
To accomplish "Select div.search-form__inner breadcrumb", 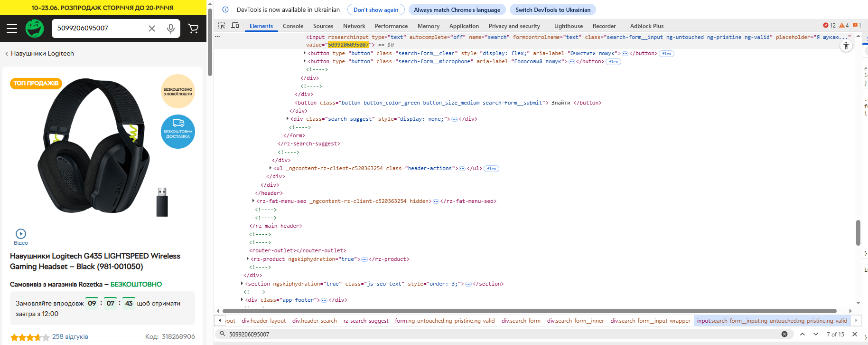I will (x=575, y=321).
